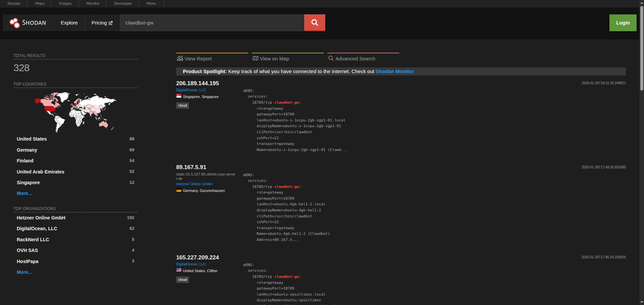Switch to the Maps tab
Viewport: 644px width, 305px height.
(x=40, y=3)
